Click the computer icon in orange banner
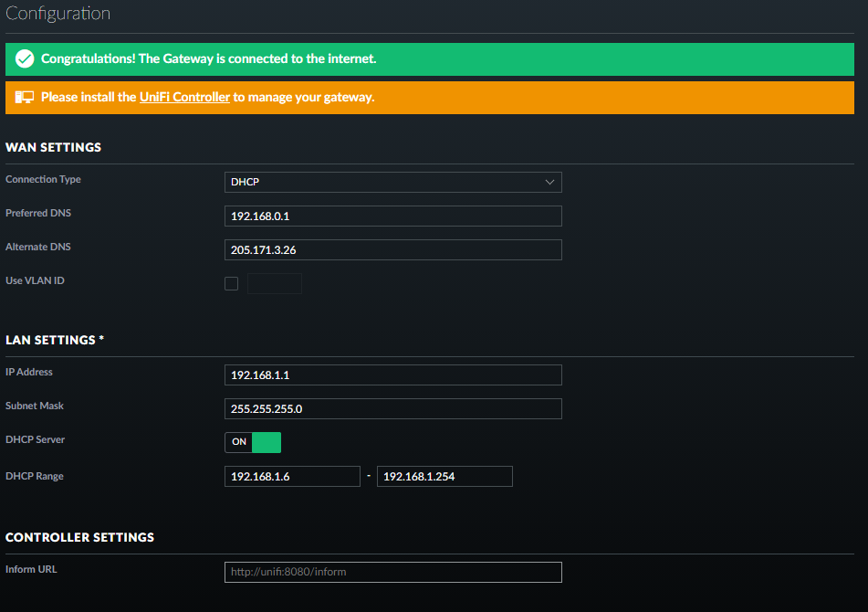 point(25,97)
